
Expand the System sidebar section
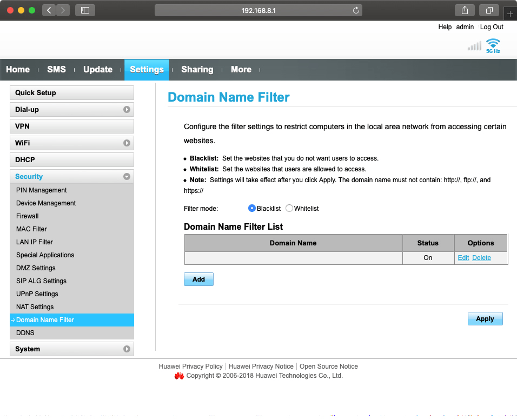127,349
